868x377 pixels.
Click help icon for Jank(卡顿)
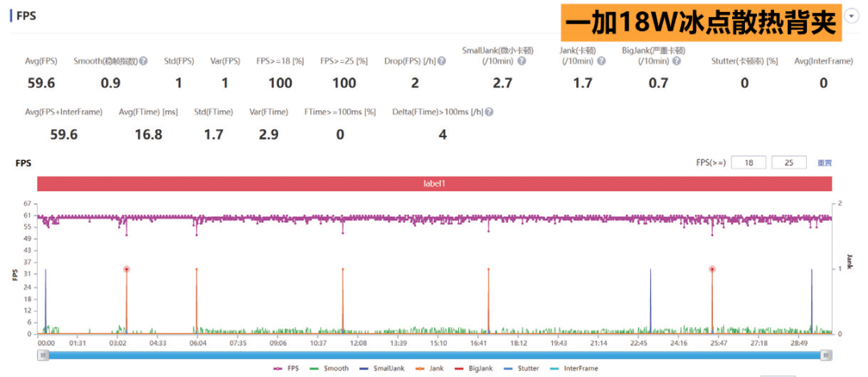(x=601, y=61)
